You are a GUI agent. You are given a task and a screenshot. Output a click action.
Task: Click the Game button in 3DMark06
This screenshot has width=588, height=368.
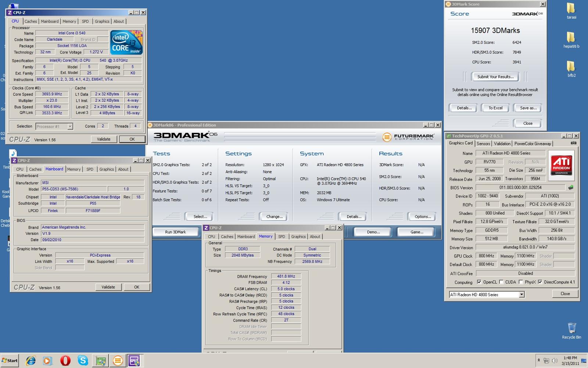(417, 232)
